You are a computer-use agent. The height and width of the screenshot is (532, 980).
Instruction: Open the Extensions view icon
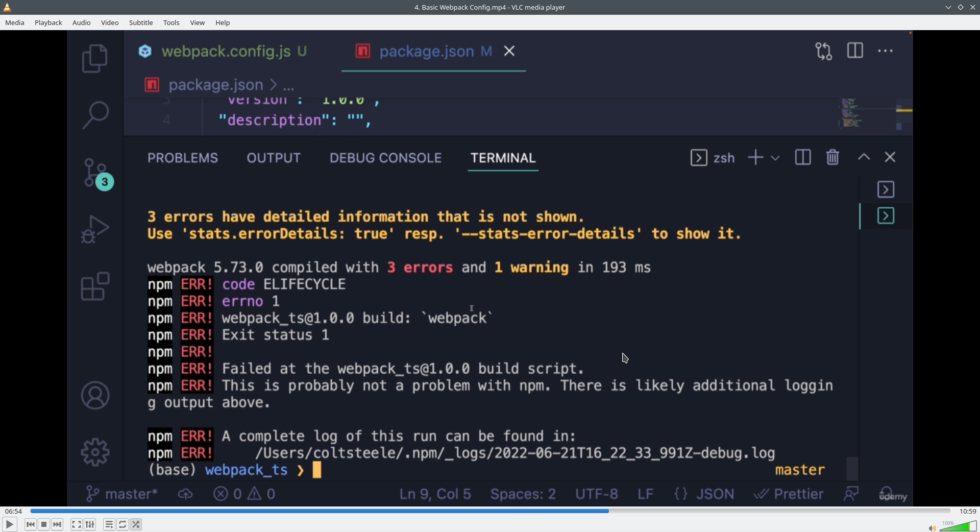click(x=95, y=286)
